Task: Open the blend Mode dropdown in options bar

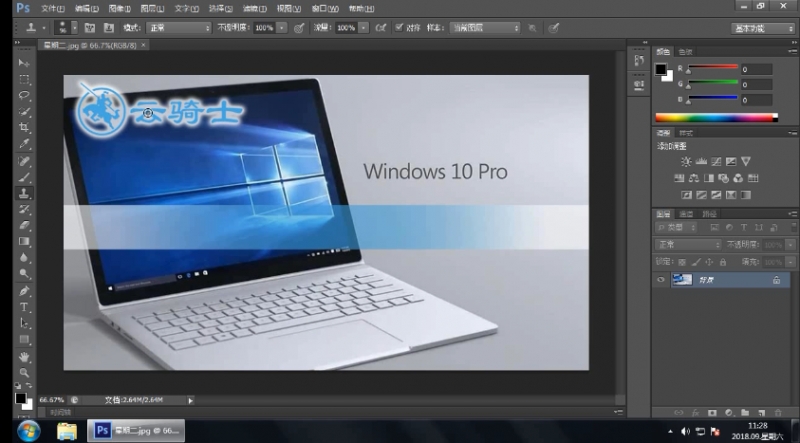Action: [x=179, y=28]
